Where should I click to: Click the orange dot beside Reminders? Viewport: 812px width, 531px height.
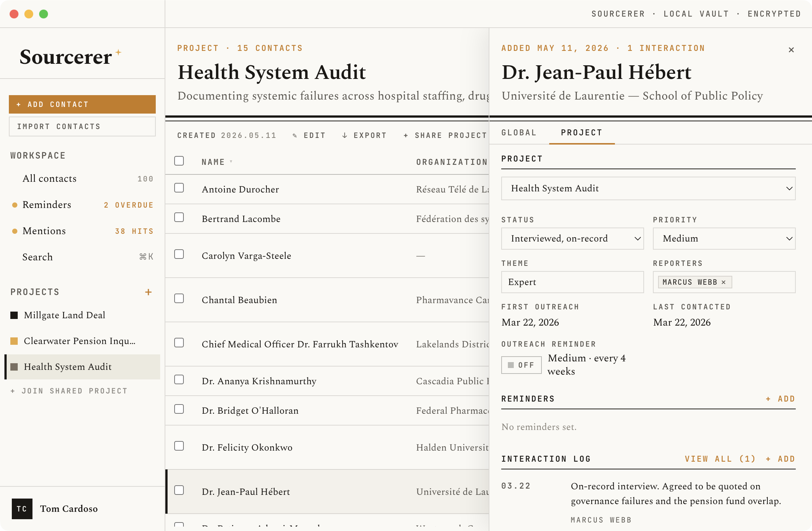(15, 205)
